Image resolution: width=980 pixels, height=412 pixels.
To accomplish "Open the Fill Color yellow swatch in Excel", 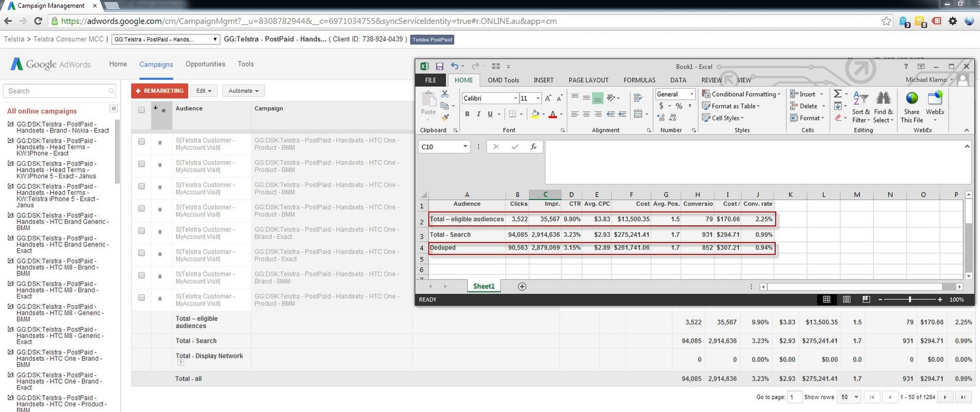I will [x=535, y=114].
